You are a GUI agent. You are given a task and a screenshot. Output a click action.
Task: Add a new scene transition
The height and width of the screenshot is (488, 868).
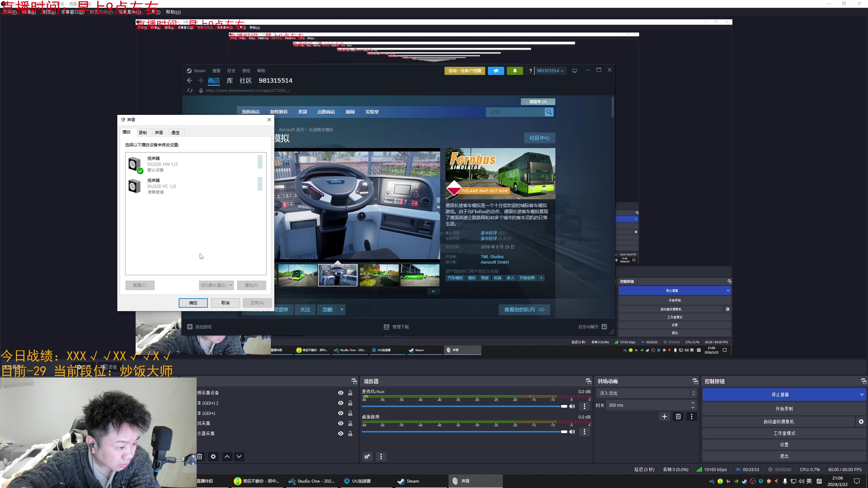click(665, 416)
